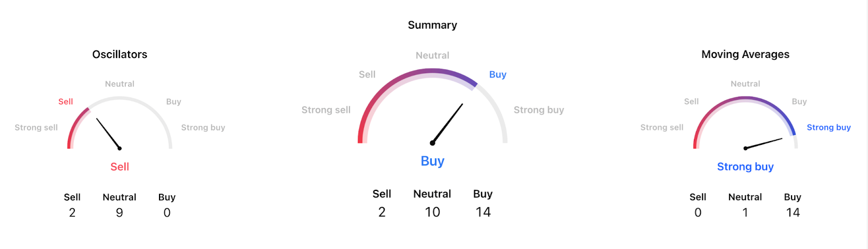868x249 pixels.
Task: Click the Oscillators section title
Action: click(x=119, y=54)
